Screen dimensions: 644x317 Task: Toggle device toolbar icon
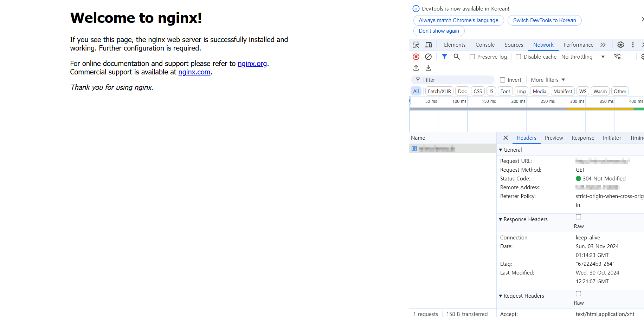tap(429, 45)
